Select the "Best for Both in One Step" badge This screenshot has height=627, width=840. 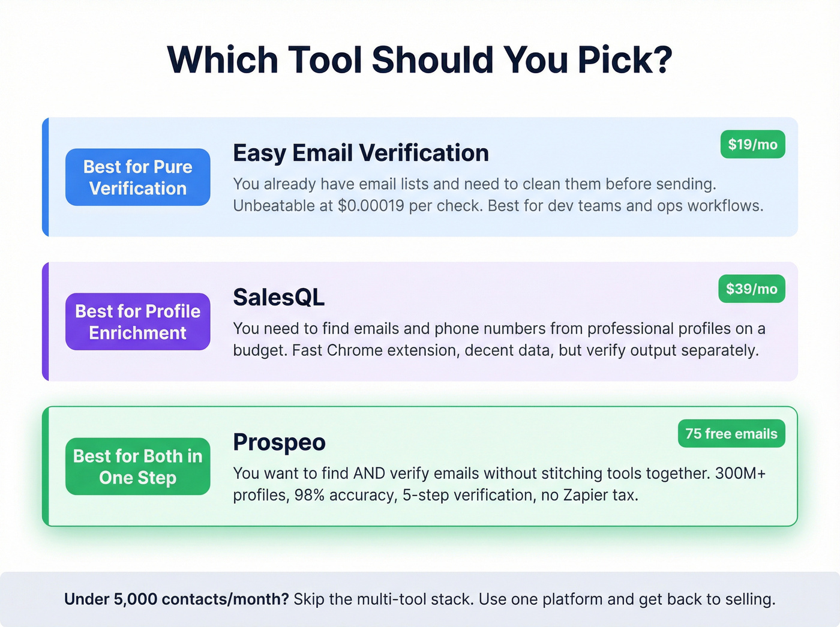click(x=138, y=466)
